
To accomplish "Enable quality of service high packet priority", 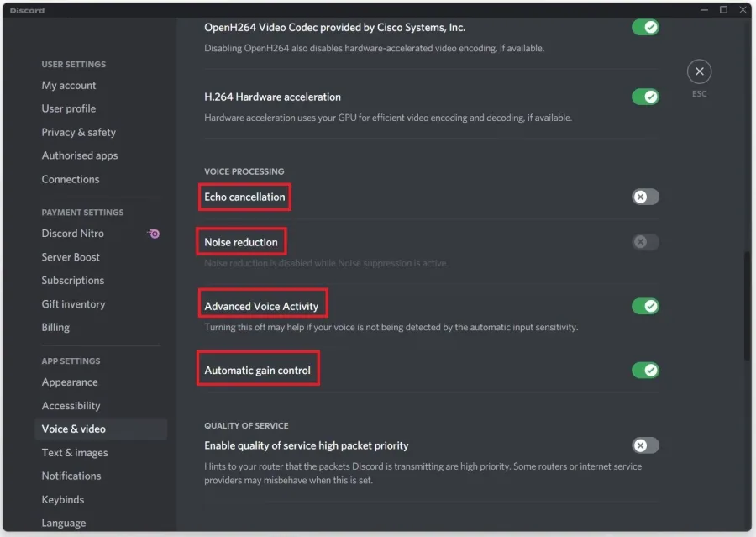I will (x=645, y=445).
